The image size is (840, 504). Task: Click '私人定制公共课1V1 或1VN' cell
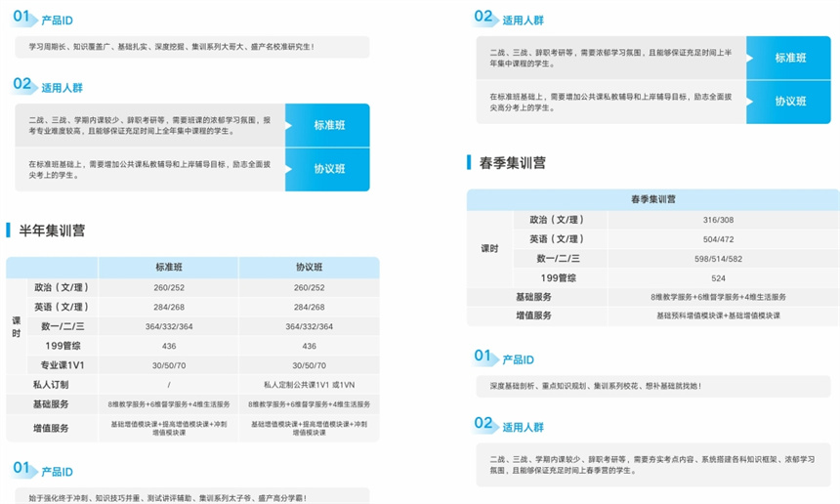pyautogui.click(x=309, y=385)
